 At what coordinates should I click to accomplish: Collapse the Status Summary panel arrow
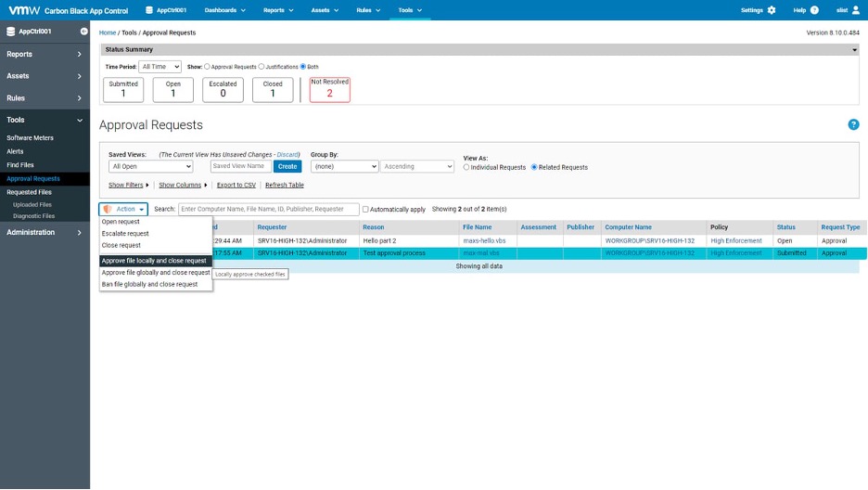854,50
